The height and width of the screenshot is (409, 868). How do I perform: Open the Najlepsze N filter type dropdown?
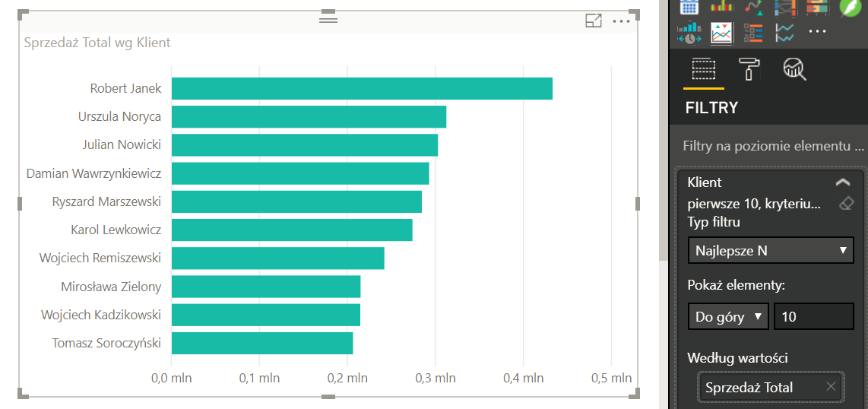click(x=771, y=250)
